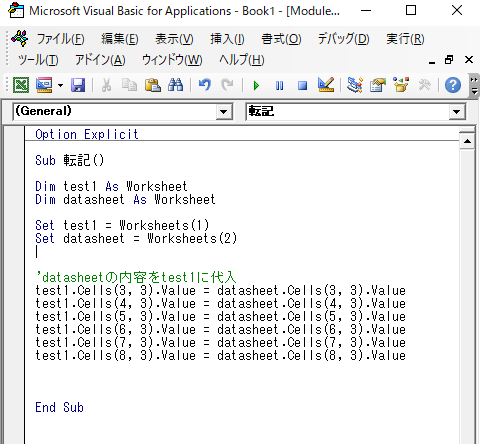The height and width of the screenshot is (444, 480).
Task: Expand the 転記 procedure dropdown
Action: (456, 112)
